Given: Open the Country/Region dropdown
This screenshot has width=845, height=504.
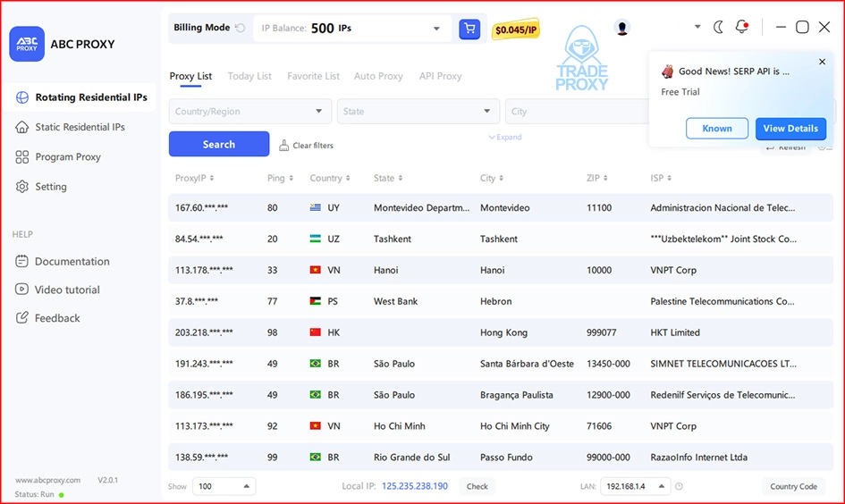Looking at the screenshot, I should click(249, 112).
